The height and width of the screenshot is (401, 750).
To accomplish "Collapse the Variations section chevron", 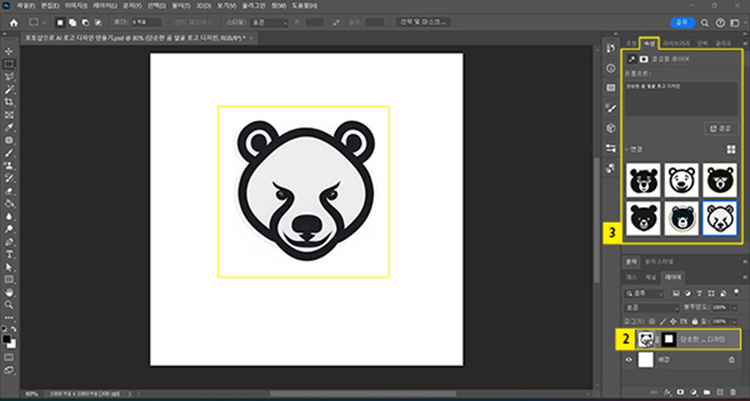I will (x=627, y=149).
